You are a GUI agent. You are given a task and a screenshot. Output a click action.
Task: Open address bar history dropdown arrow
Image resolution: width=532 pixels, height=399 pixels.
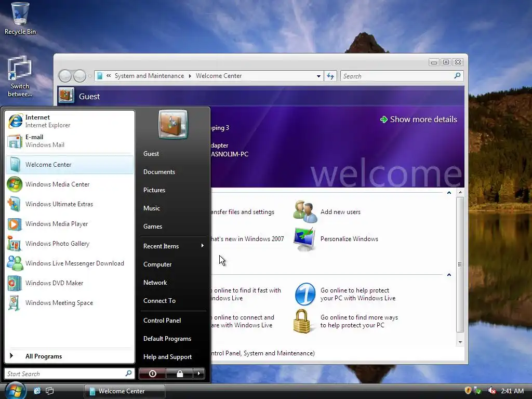pos(318,76)
